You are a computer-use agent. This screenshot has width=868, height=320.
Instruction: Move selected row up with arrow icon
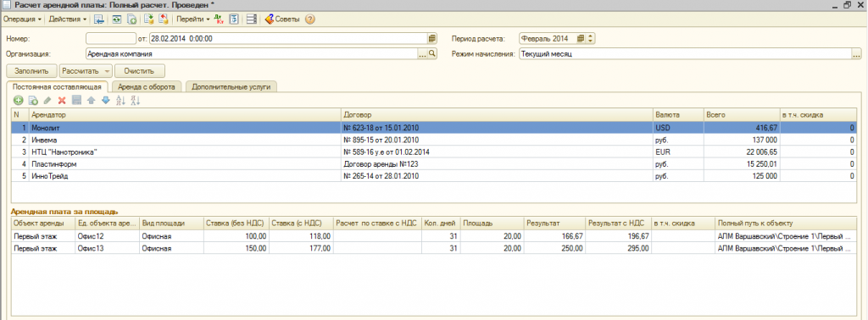[92, 101]
